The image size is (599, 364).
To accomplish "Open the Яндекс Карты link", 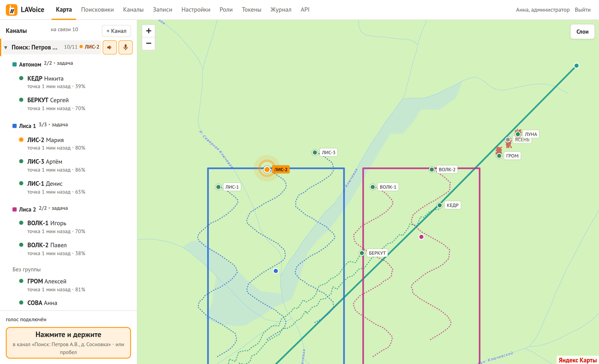I will [x=577, y=360].
